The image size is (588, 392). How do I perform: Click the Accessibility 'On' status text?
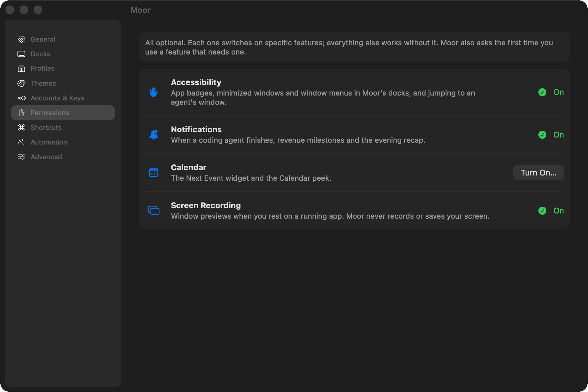pos(558,92)
